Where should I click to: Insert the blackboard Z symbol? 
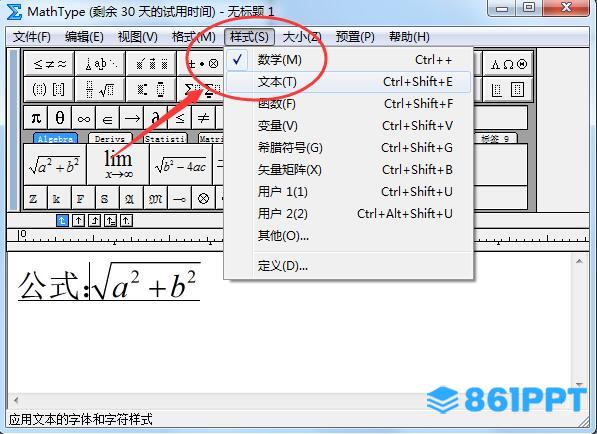tap(35, 198)
